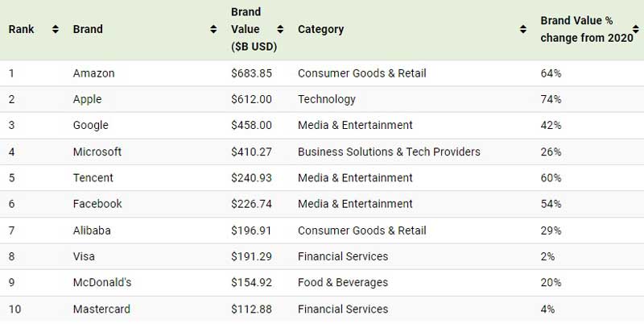
Task: Sort Category column via arrow icon
Action: [x=522, y=29]
